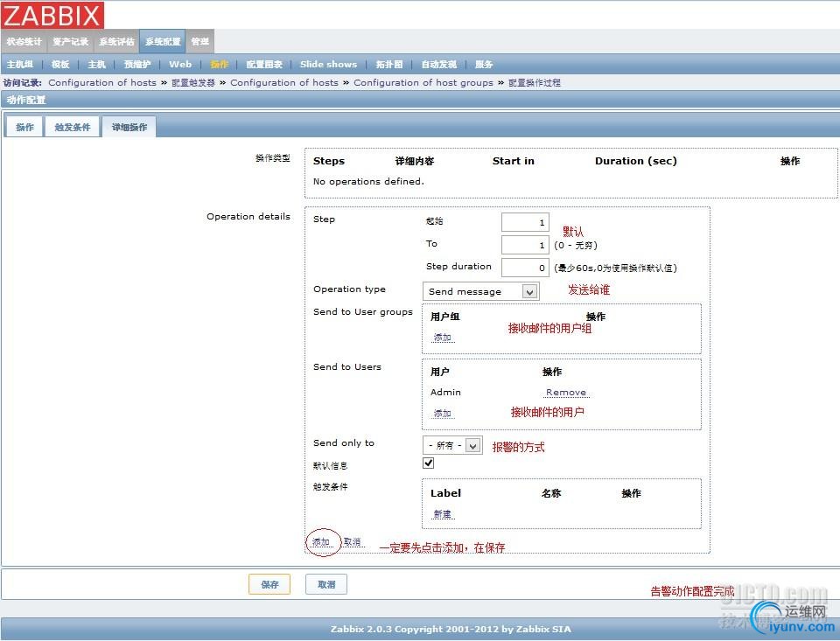Go to 预维护 submenu
The height and width of the screenshot is (641, 840).
137,64
